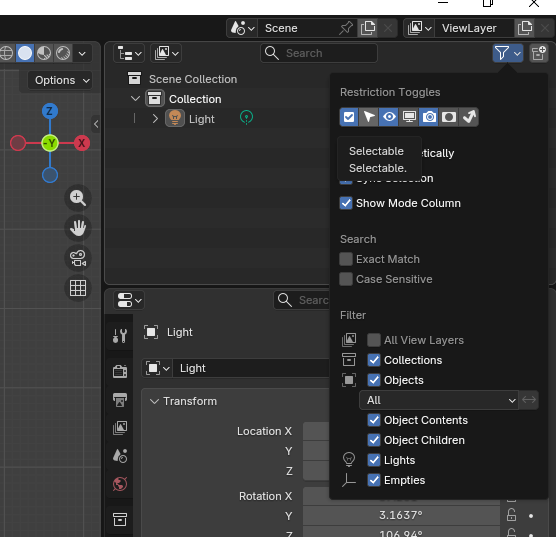Pin the Scene to workspace
This screenshot has width=556, height=537.
pyautogui.click(x=346, y=28)
